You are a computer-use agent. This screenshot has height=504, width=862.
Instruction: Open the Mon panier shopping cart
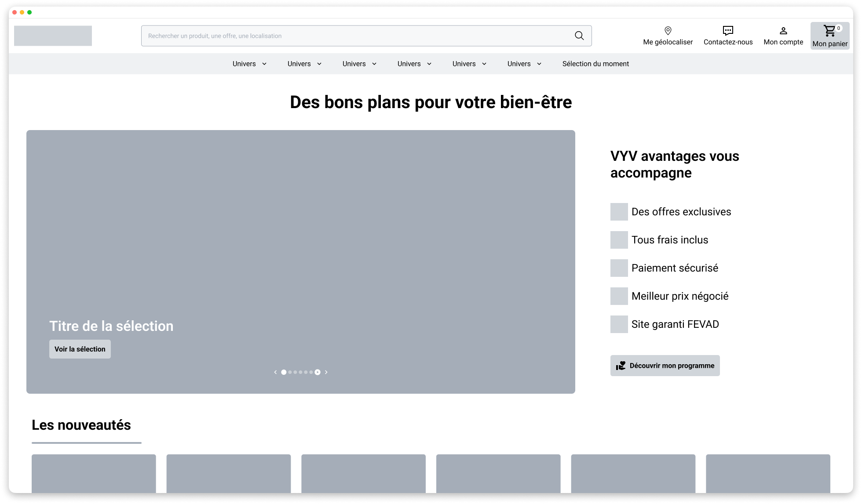coord(830,36)
